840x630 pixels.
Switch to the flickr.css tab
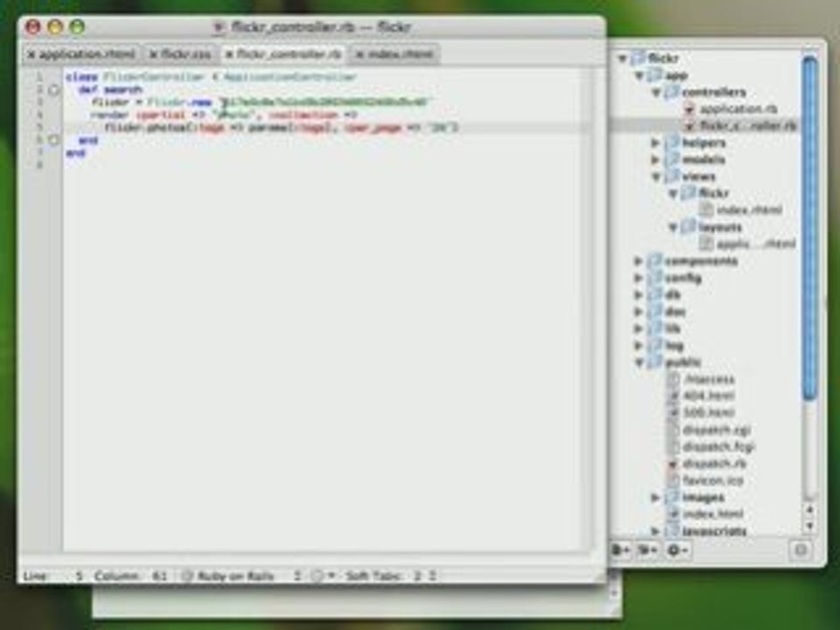pos(185,54)
